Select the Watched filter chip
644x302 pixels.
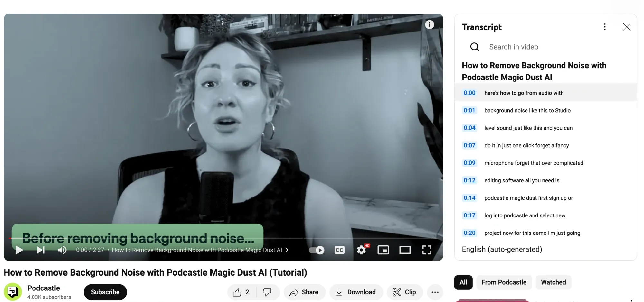553,282
